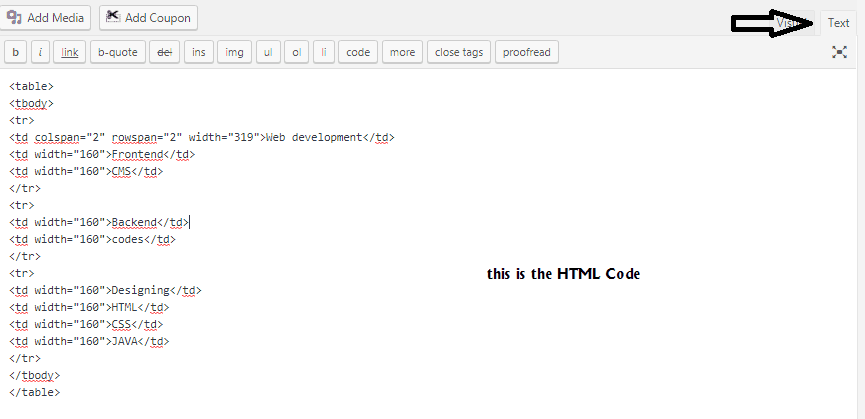The height and width of the screenshot is (419, 865).
Task: Click the close tags button
Action: tap(459, 52)
